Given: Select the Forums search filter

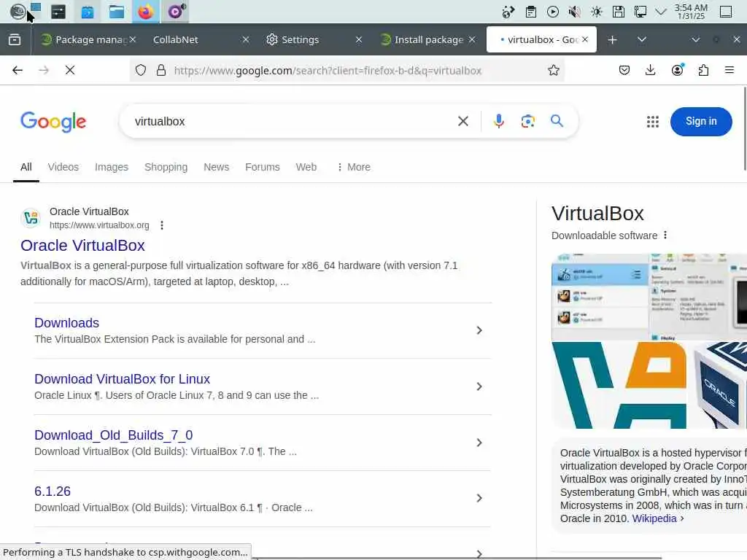Looking at the screenshot, I should click(x=263, y=167).
